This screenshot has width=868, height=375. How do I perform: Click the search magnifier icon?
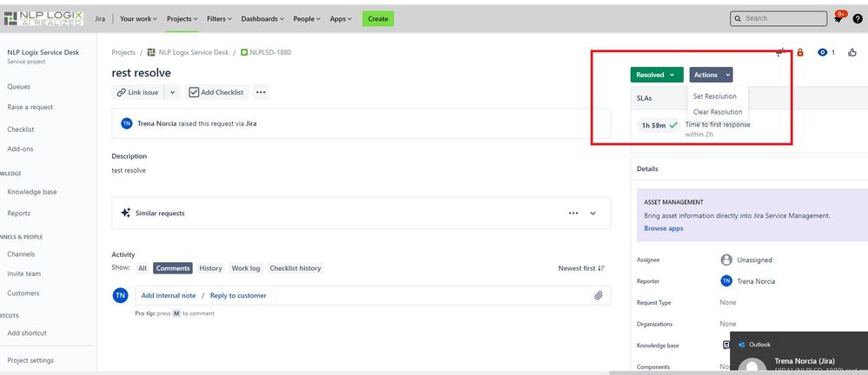[x=738, y=19]
